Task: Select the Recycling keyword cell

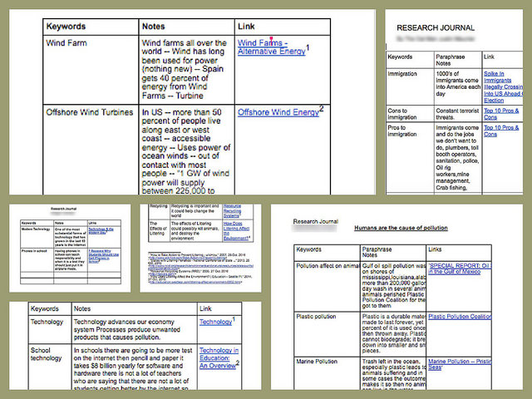Action: [x=159, y=211]
